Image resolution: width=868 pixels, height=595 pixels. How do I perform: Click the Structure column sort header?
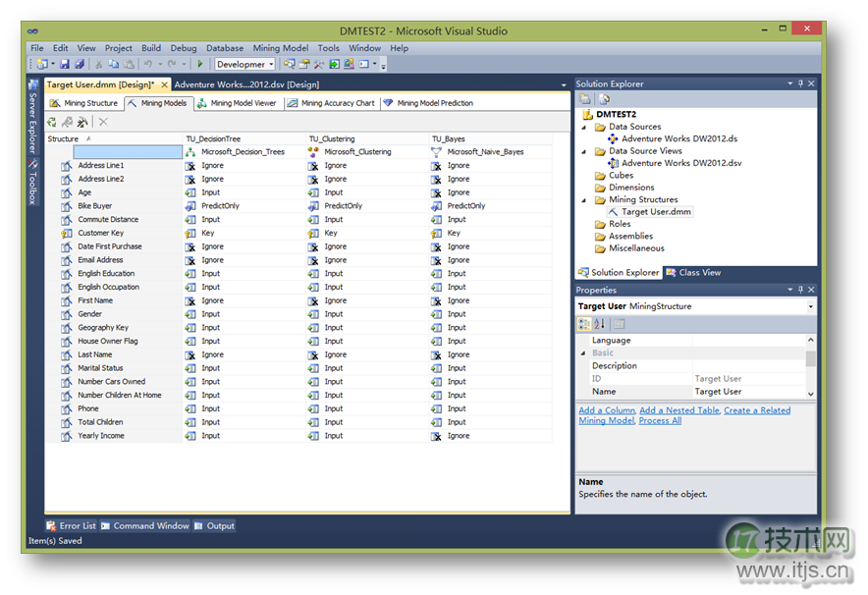coord(114,138)
